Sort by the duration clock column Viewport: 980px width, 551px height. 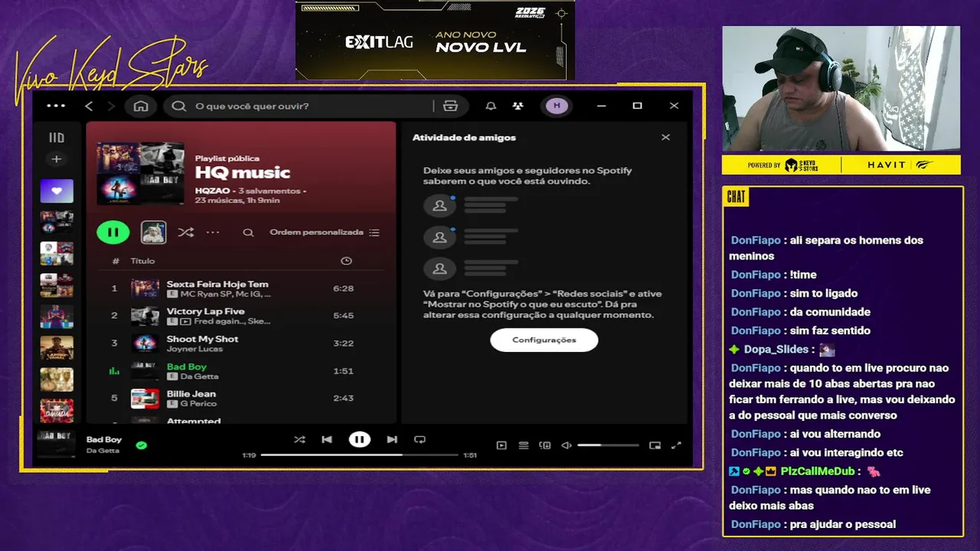tap(346, 261)
